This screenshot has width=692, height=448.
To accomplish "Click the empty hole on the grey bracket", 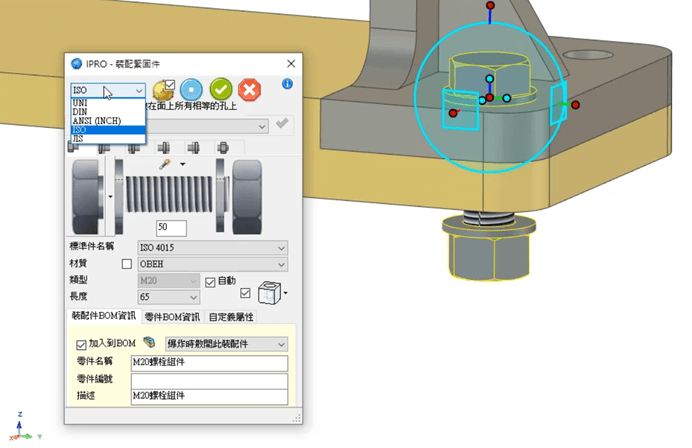I will tap(588, 55).
